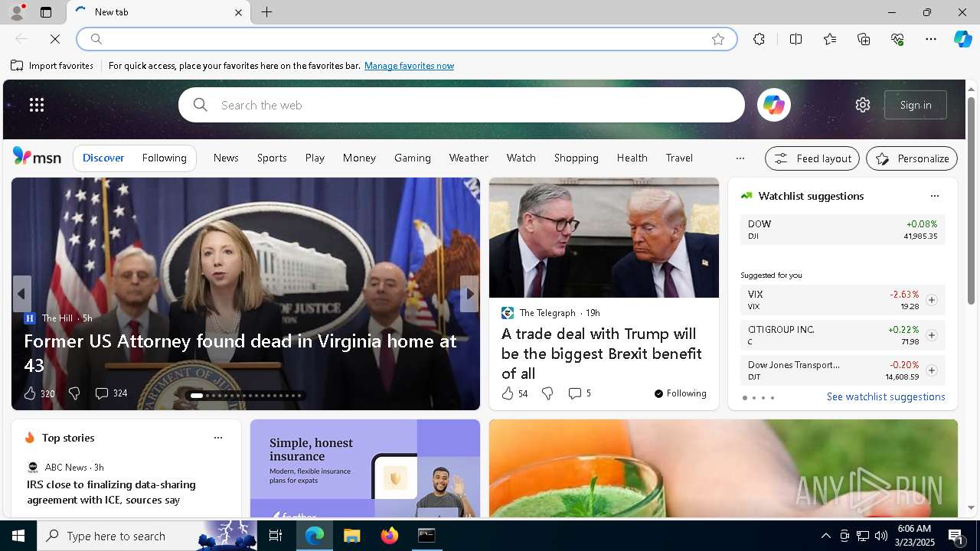Open Copilot icon beside search box

pos(773,105)
